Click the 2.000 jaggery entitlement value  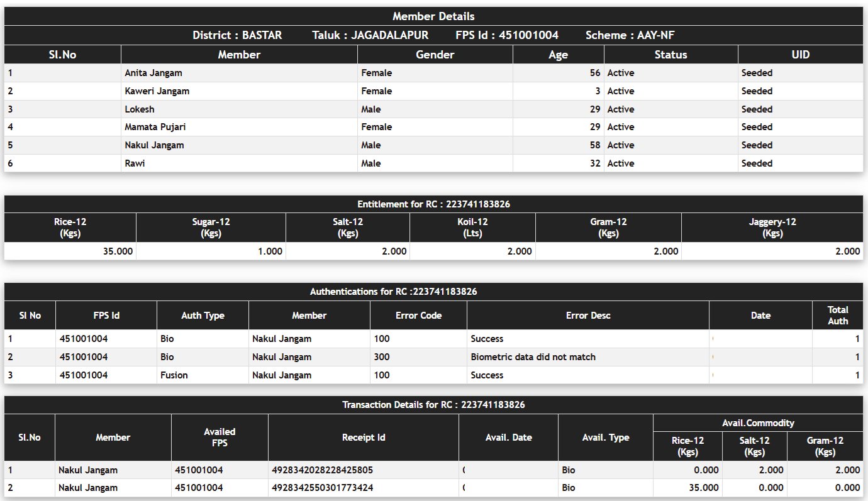(848, 251)
